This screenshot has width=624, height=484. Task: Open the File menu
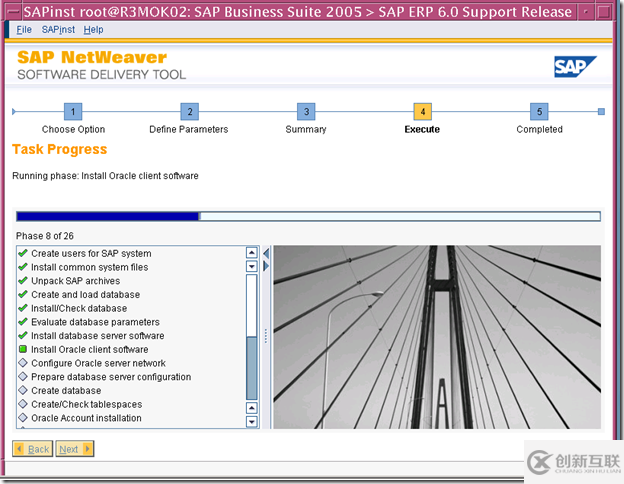coord(24,29)
